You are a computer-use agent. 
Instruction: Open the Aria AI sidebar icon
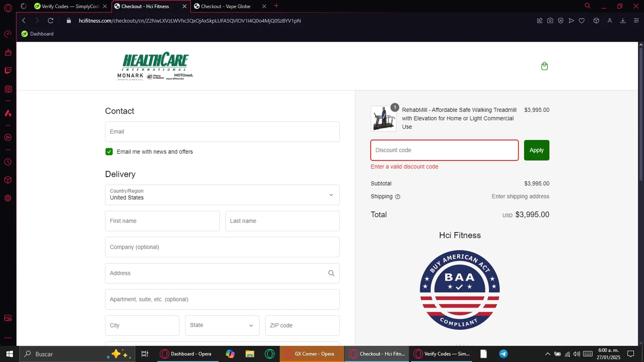point(8,113)
